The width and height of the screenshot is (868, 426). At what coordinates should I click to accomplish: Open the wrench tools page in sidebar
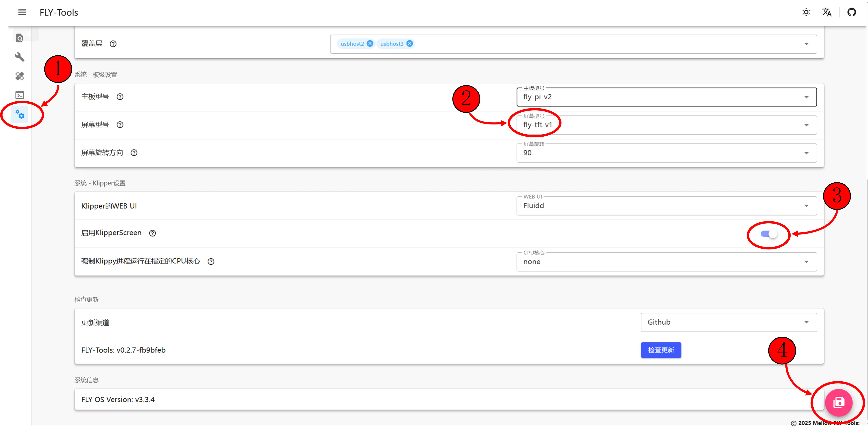(x=20, y=57)
